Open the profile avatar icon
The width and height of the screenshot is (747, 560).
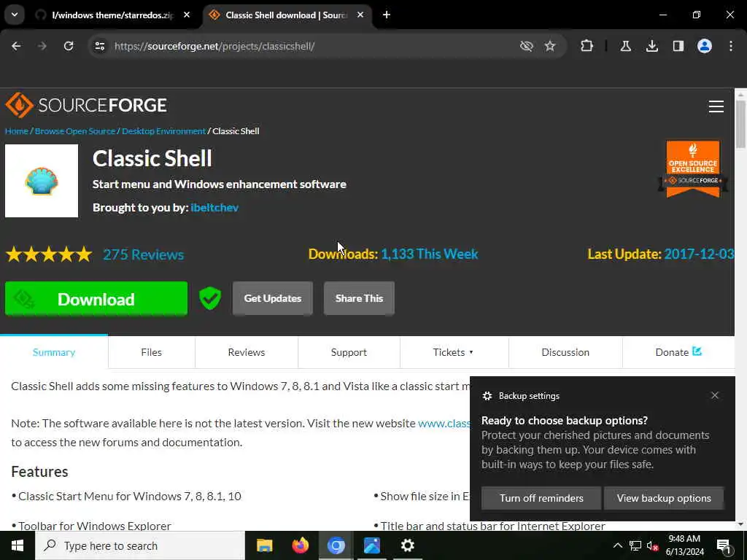pyautogui.click(x=705, y=46)
